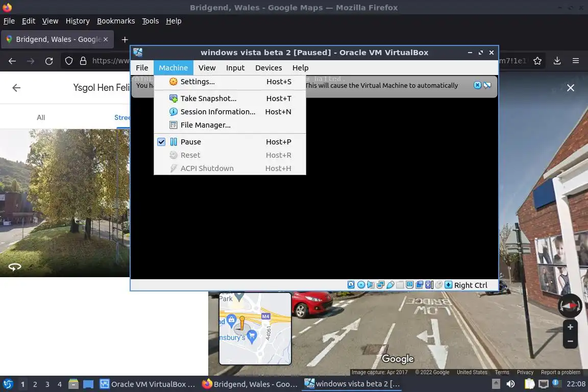Open a new Firefox tab
588x392 pixels.
125,39
